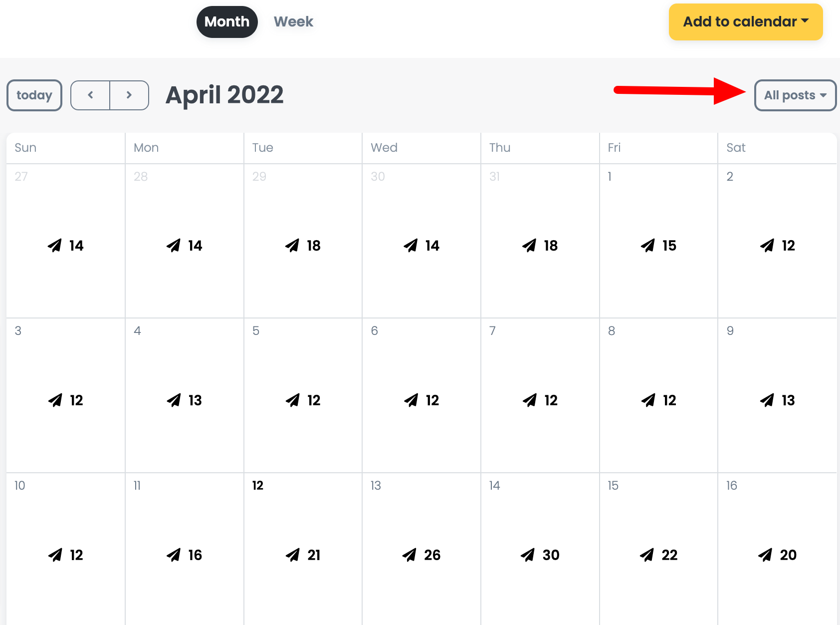The width and height of the screenshot is (840, 625).
Task: Click the 26 posts count on April 13
Action: click(x=432, y=555)
